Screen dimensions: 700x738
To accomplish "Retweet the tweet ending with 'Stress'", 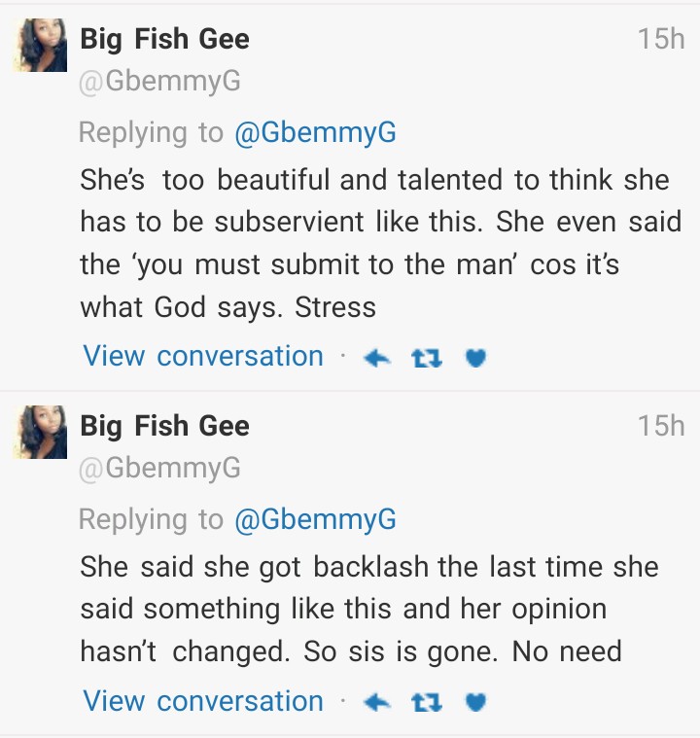I will [x=427, y=358].
